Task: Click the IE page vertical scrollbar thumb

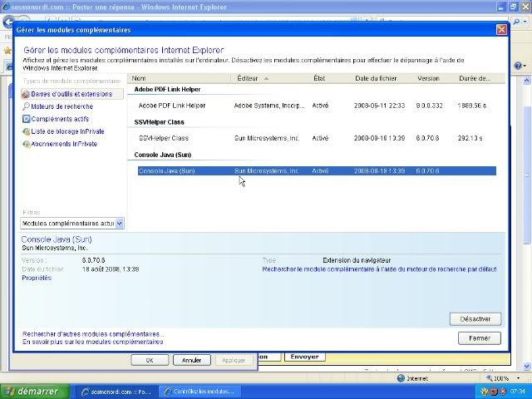Action: (x=526, y=175)
